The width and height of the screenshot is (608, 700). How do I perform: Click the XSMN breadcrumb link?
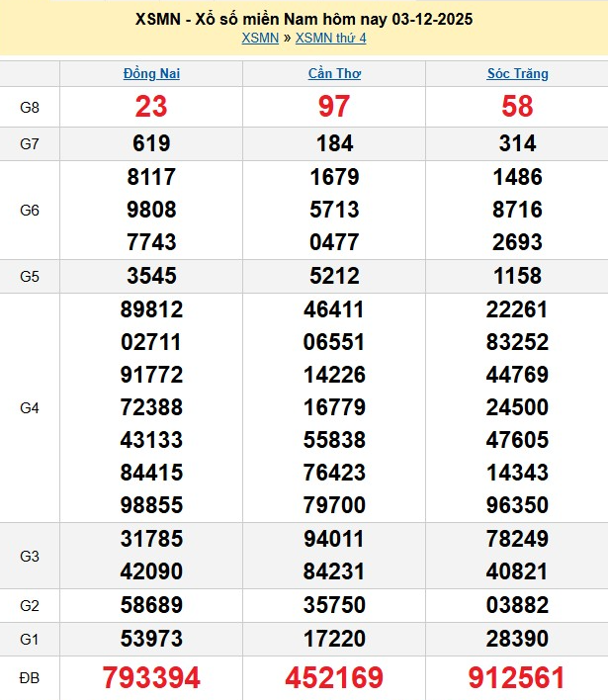point(260,38)
